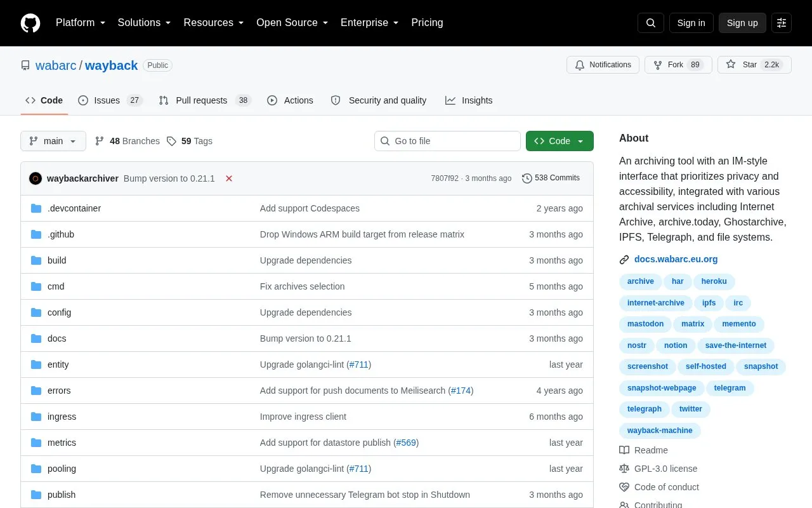Click the fork icon in Fork button
This screenshot has height=508, width=812.
[658, 65]
